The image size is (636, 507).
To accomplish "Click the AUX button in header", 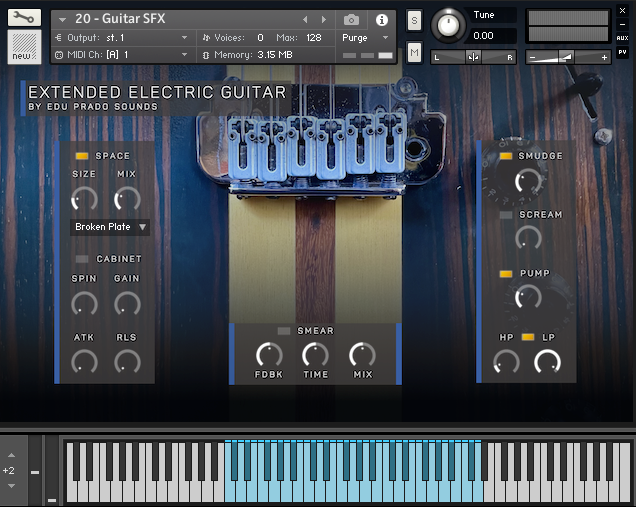I will click(622, 38).
